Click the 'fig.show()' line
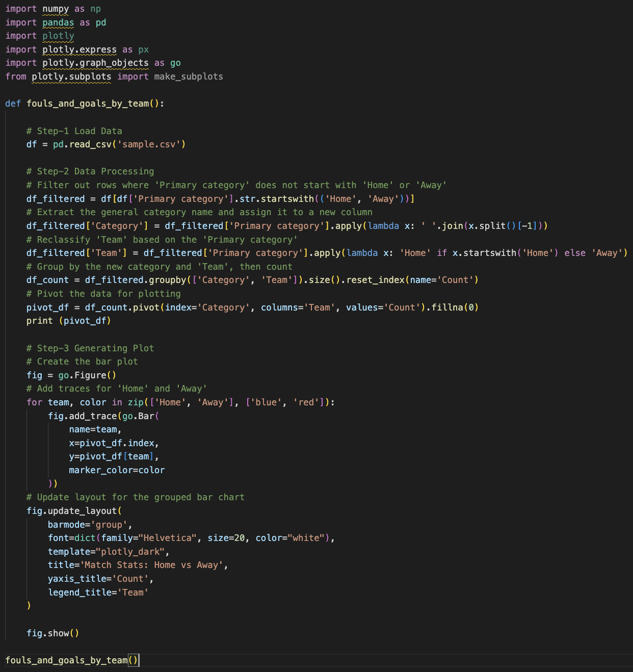 (52, 633)
